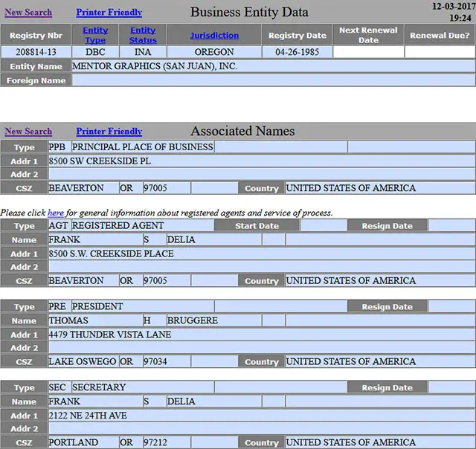Click New Search link above Business Entity Data
Image resolution: width=476 pixels, height=449 pixels.
pos(28,12)
